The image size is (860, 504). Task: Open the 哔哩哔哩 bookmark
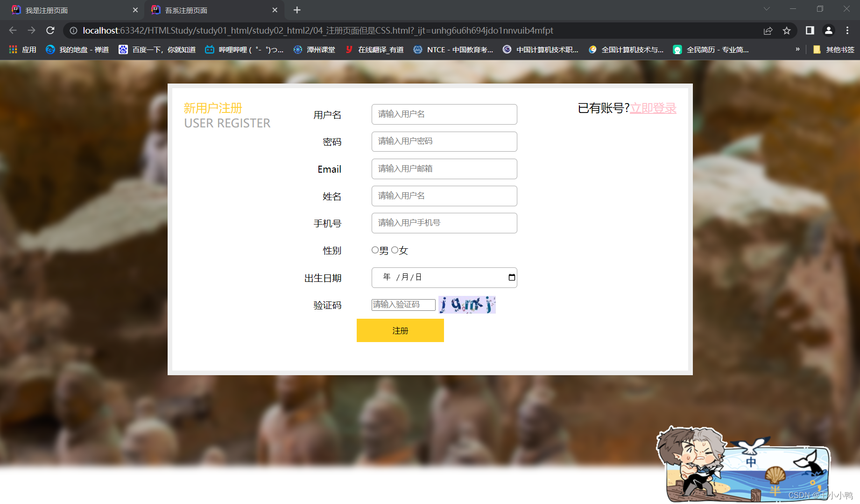point(245,49)
